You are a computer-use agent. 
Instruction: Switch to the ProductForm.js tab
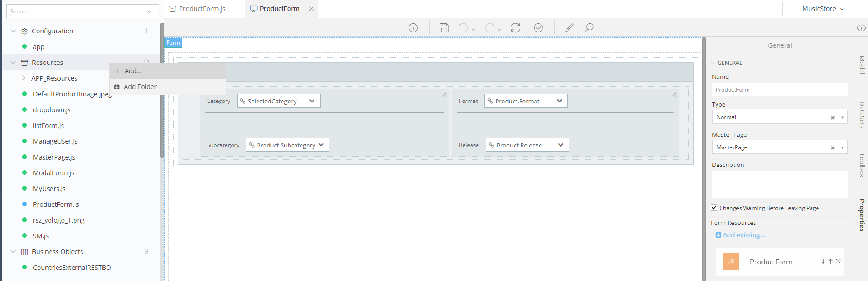[x=202, y=9]
